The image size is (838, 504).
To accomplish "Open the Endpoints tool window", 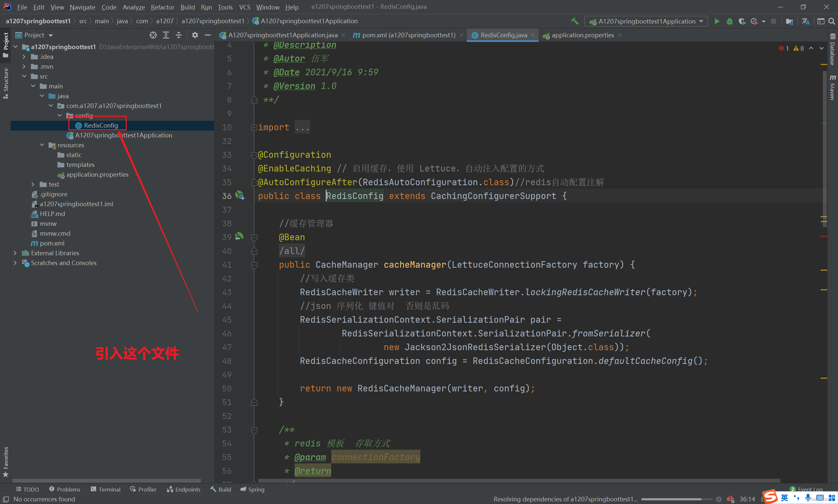I will coord(183,489).
